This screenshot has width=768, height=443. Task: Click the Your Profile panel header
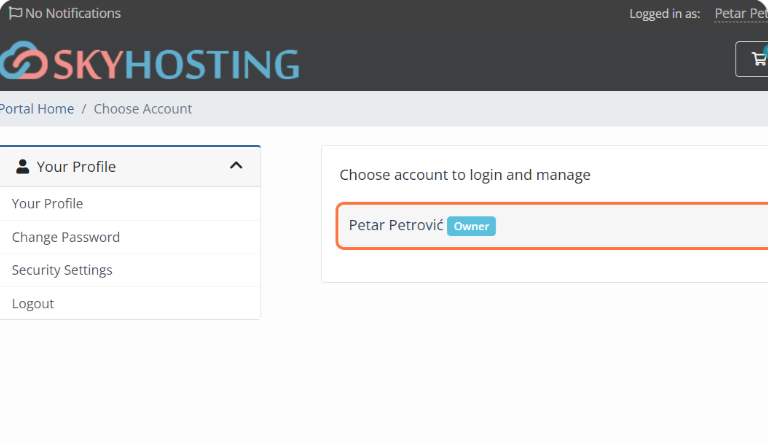[130, 167]
